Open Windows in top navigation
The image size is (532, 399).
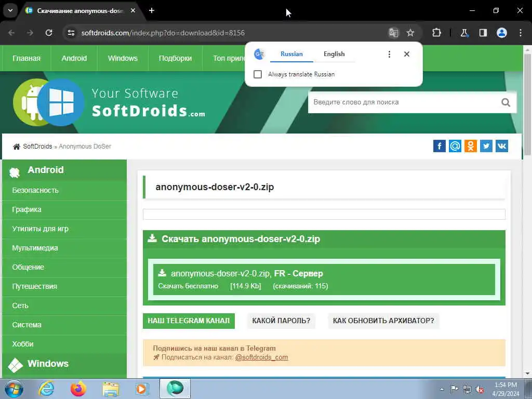click(123, 58)
